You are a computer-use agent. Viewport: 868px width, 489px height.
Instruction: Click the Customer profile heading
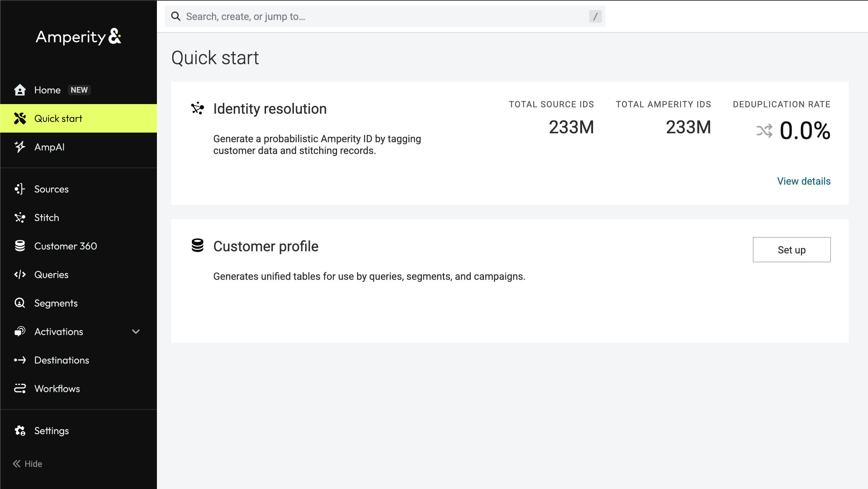(266, 246)
